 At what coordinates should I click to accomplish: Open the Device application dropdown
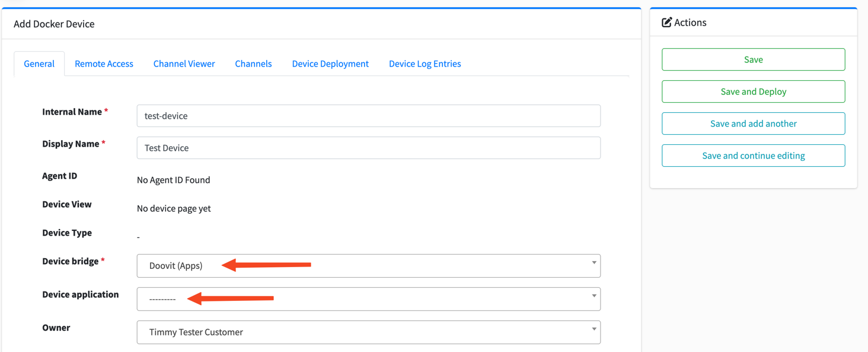coord(368,299)
